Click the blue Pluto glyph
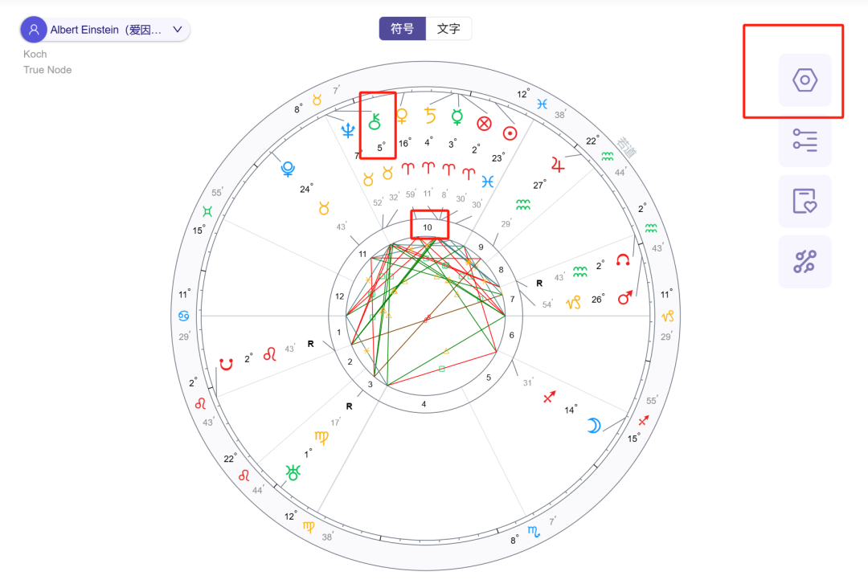868x588 pixels. pos(288,169)
